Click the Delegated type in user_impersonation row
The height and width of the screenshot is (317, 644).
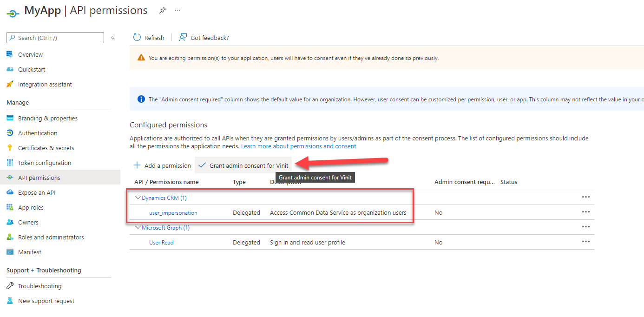coord(246,212)
